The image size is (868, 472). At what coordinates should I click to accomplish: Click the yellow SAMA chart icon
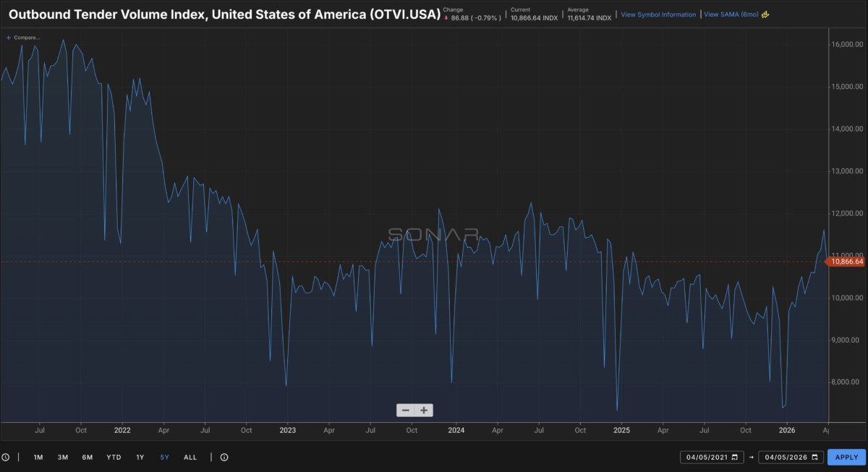click(765, 14)
